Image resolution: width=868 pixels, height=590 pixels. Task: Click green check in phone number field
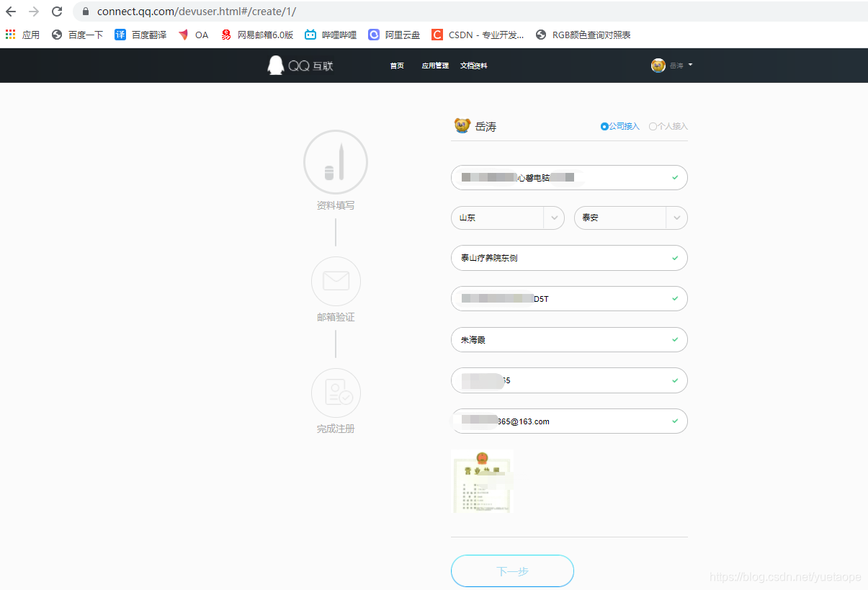click(675, 380)
